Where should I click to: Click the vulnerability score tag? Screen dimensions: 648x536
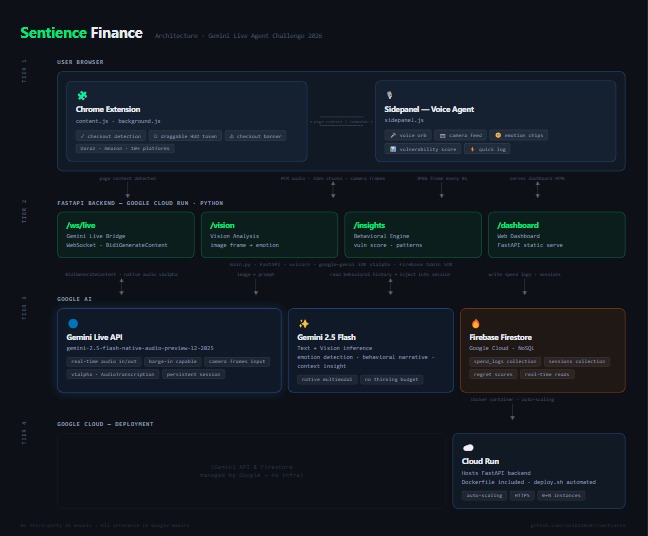[423, 149]
